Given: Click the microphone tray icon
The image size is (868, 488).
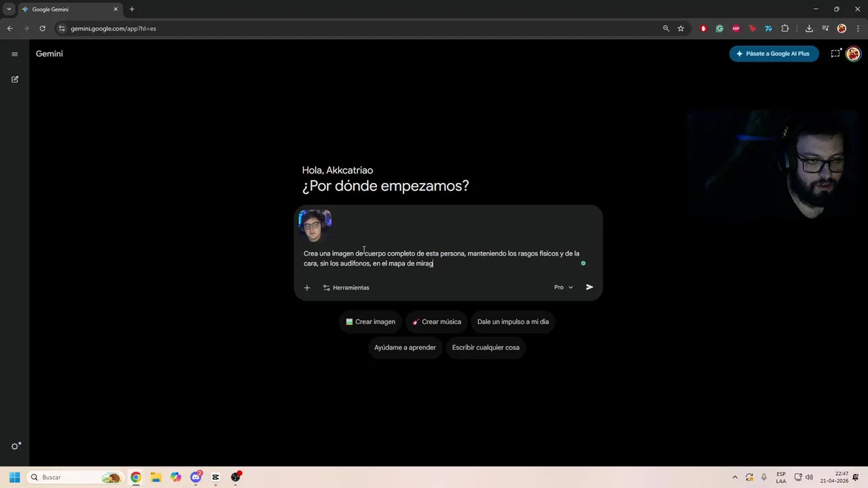Looking at the screenshot, I should (764, 477).
